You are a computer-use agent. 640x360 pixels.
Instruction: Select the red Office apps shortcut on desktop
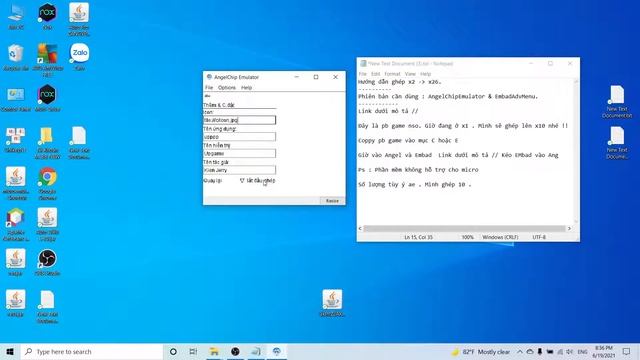click(x=16, y=140)
